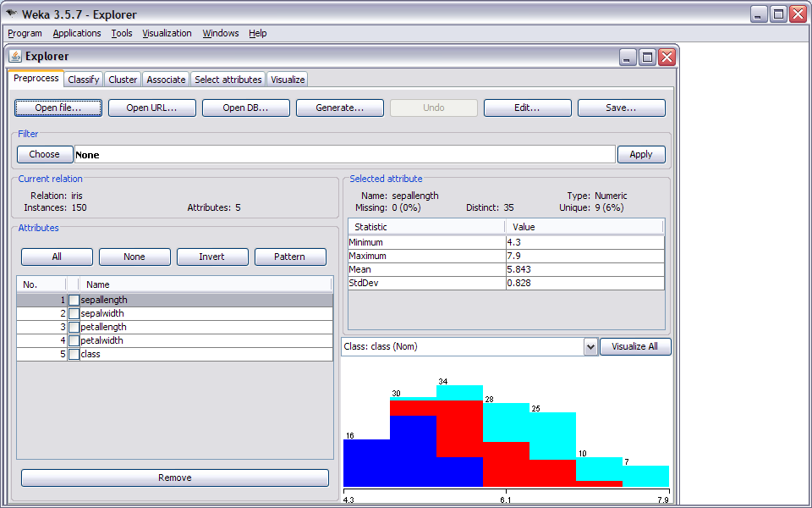Open the Program menu
This screenshot has width=812, height=508.
tap(25, 33)
